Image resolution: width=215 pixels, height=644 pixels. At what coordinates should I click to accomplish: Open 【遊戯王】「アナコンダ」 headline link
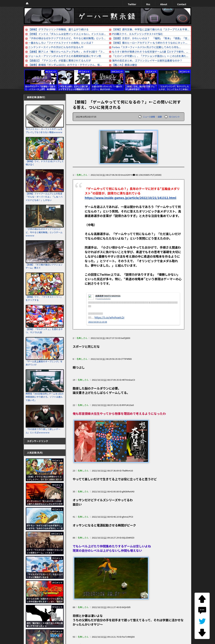pos(60,61)
